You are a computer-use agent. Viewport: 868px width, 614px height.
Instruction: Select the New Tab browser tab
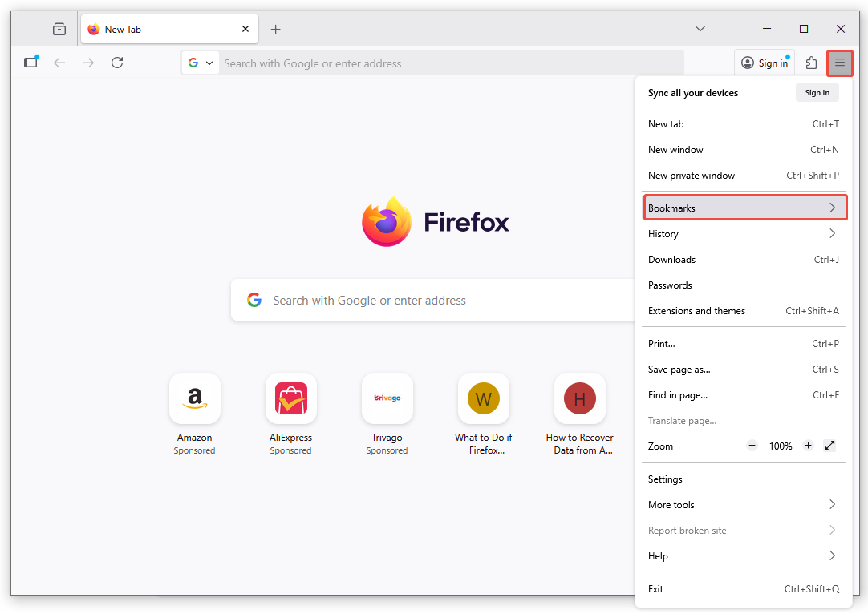tap(160, 29)
